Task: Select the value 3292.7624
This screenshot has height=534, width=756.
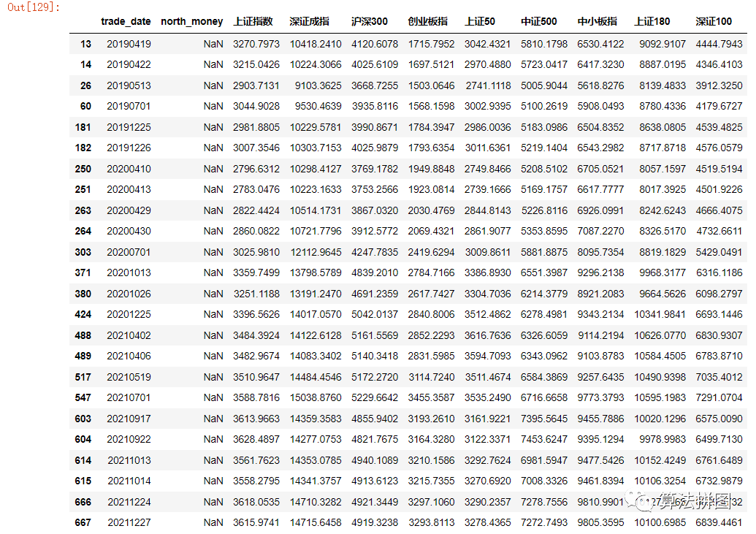Action: click(487, 461)
